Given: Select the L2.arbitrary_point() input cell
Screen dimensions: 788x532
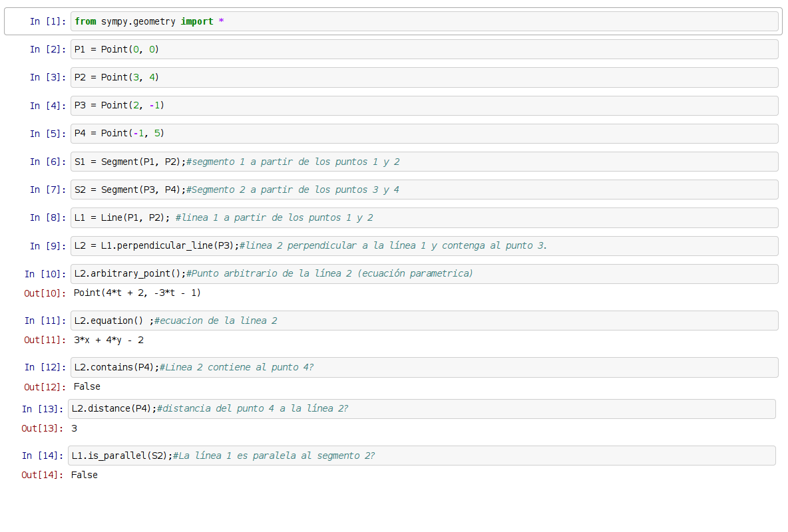Looking at the screenshot, I should click(x=425, y=274).
